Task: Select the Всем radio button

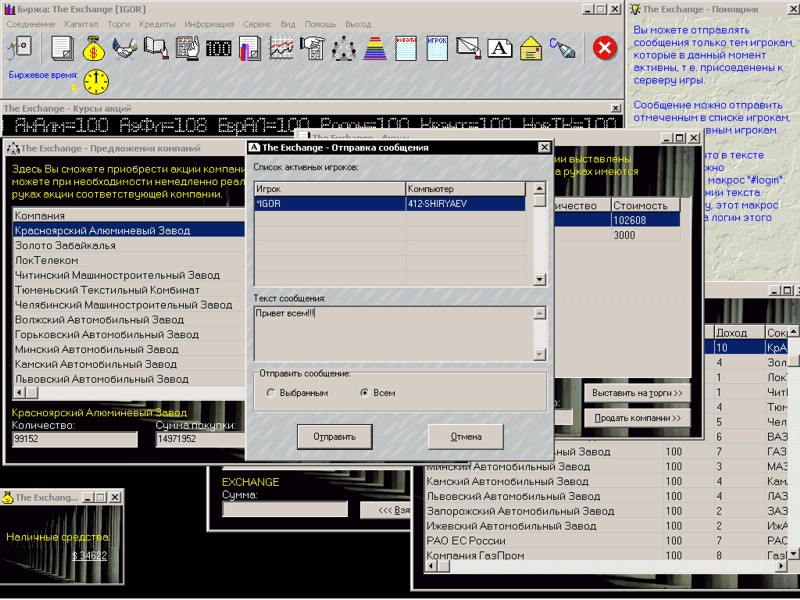Action: pyautogui.click(x=364, y=393)
